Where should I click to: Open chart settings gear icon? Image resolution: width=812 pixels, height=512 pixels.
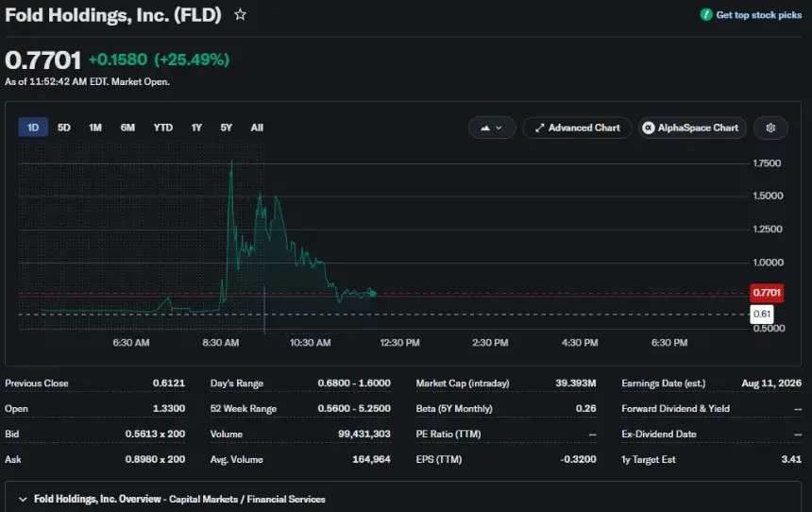pos(770,128)
